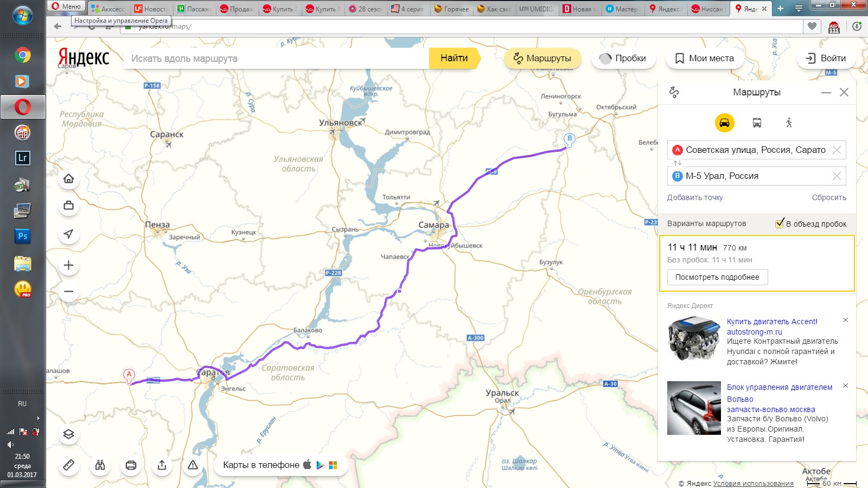Clear the point A address field
The width and height of the screenshot is (868, 488).
(837, 150)
